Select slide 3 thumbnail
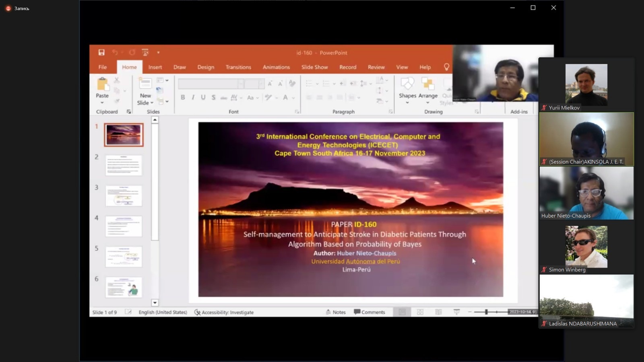Screen dimensions: 644x362 [124, 196]
